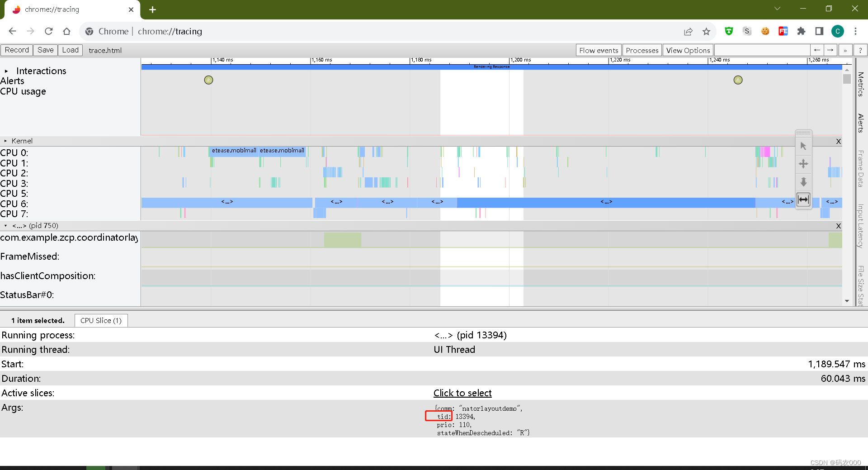Choose the zoom tool down arrow
This screenshot has width=868, height=470.
(x=803, y=182)
